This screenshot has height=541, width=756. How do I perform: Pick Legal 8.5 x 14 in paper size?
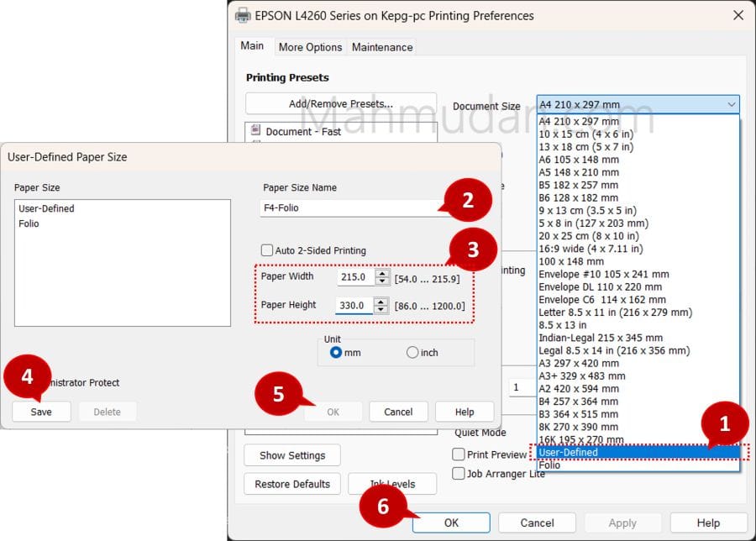[614, 350]
